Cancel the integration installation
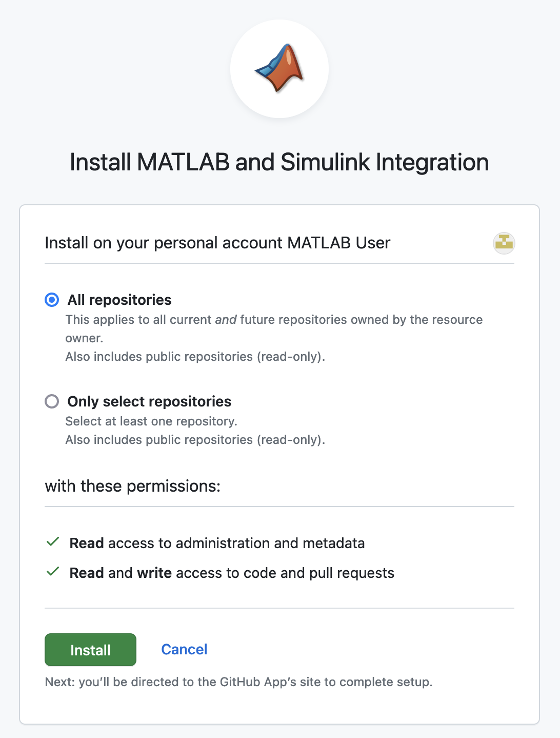560x738 pixels. (184, 649)
